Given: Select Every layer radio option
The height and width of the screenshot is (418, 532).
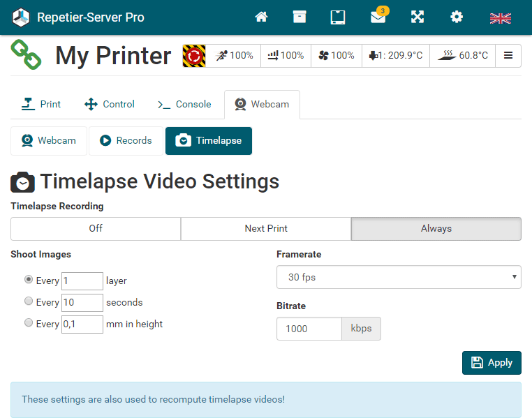Looking at the screenshot, I should (29, 279).
